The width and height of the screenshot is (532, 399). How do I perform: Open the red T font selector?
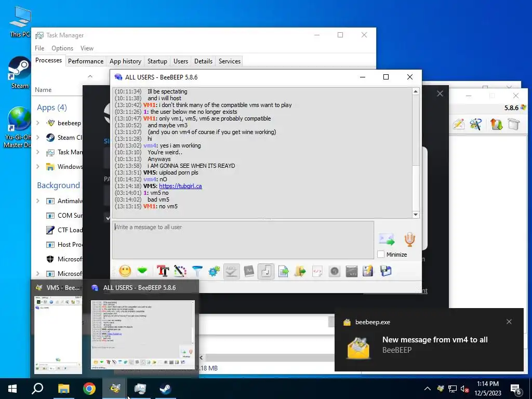(x=163, y=271)
